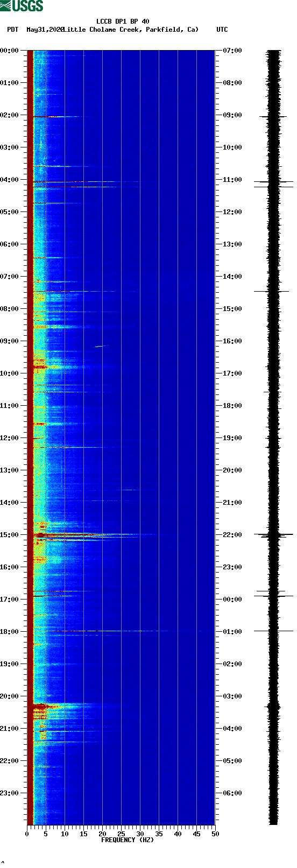The image size is (297, 868).
Task: Click the 00:00 PDT time label
Action: [x=10, y=51]
